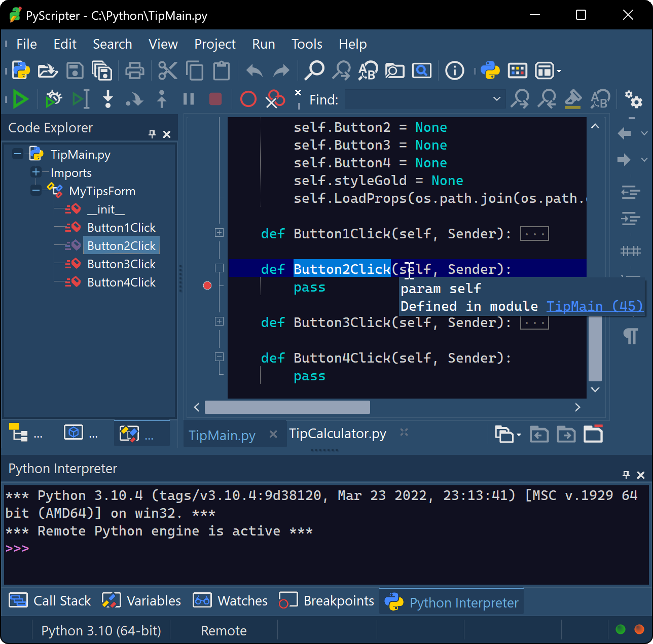Screen dimensions: 653x644
Task: Click the Print icon in toolbar
Action: (134, 71)
